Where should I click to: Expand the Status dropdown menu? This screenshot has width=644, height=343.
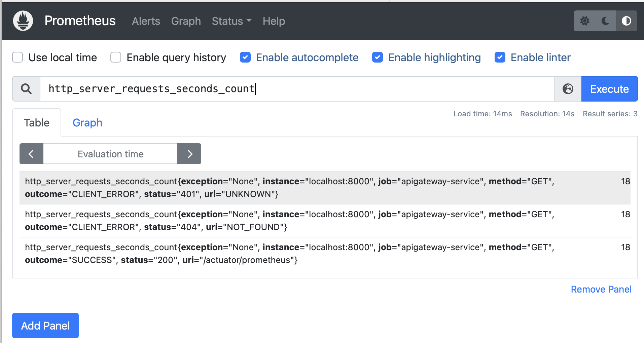(231, 21)
